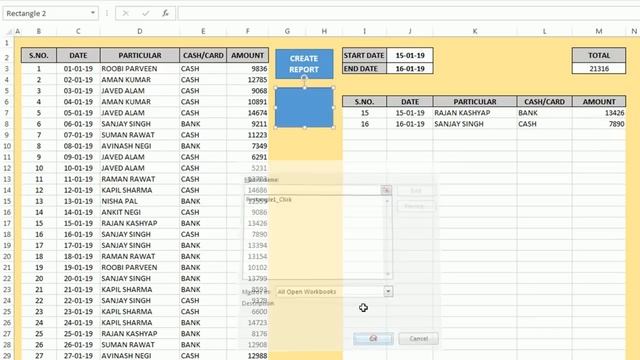Click the macro list vertical scrollbar

(388, 238)
